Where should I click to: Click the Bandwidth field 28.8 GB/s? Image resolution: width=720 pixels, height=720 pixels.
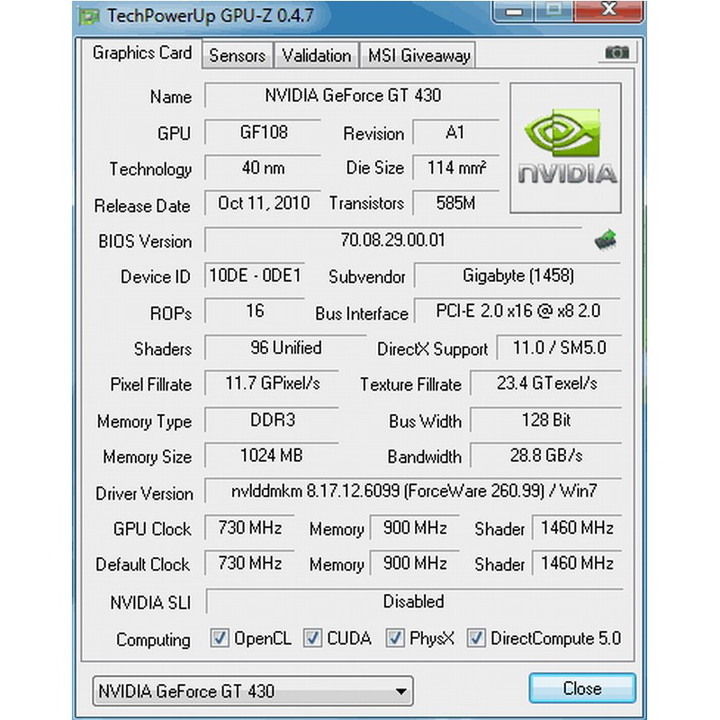pos(546,456)
